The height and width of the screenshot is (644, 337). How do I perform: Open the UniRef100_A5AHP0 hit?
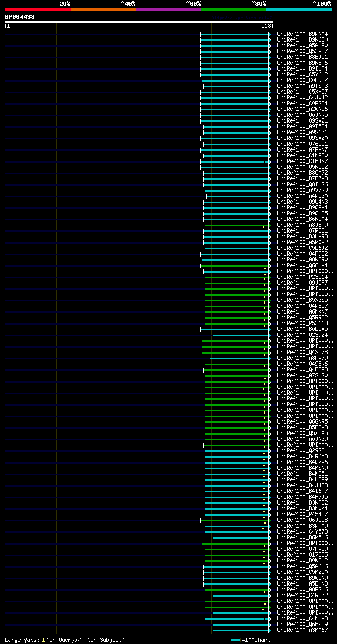pyautogui.click(x=302, y=45)
